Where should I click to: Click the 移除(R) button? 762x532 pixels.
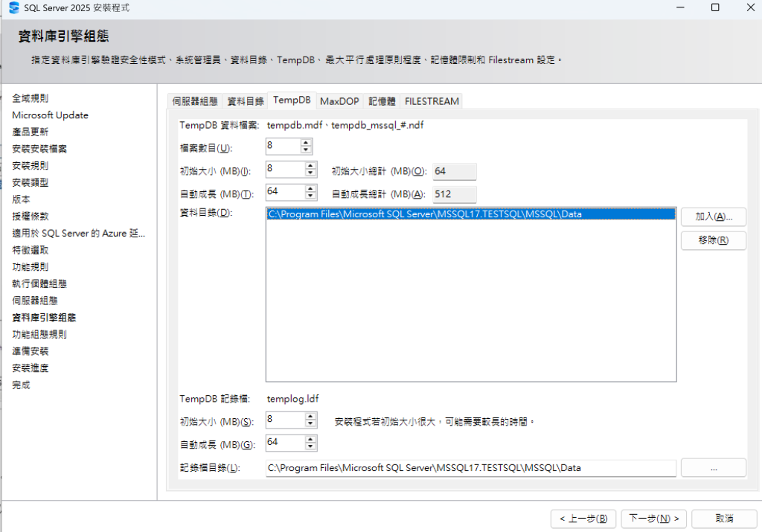point(714,240)
